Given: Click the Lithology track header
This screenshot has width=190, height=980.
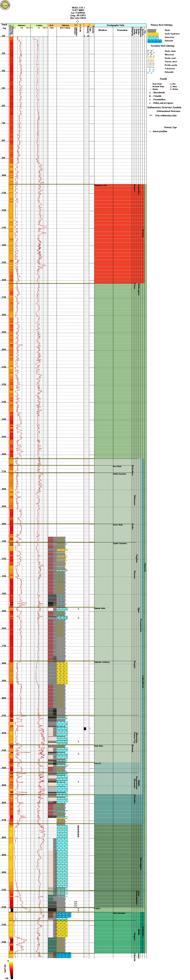Looking at the screenshot, I should click(65, 25).
